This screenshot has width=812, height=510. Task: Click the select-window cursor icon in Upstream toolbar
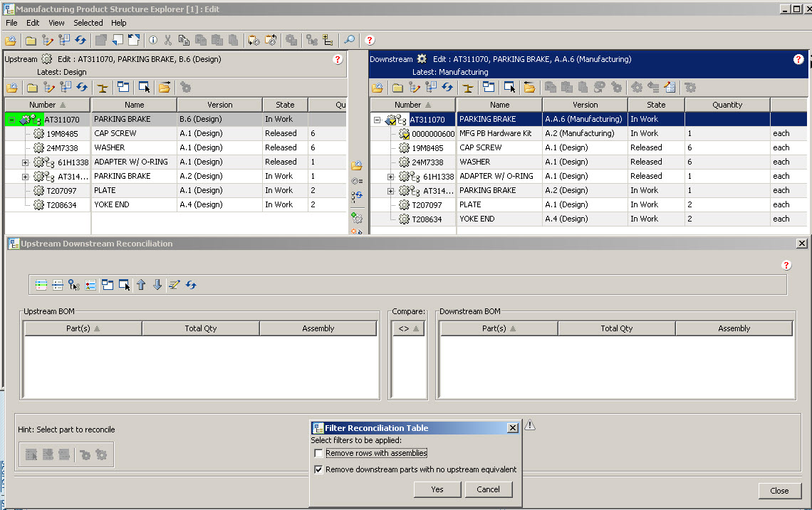[x=144, y=88]
